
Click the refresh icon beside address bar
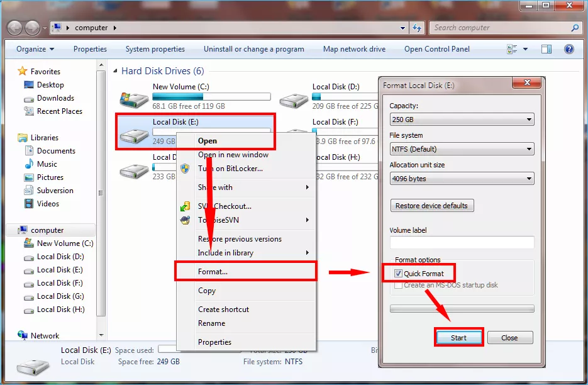pyautogui.click(x=416, y=28)
